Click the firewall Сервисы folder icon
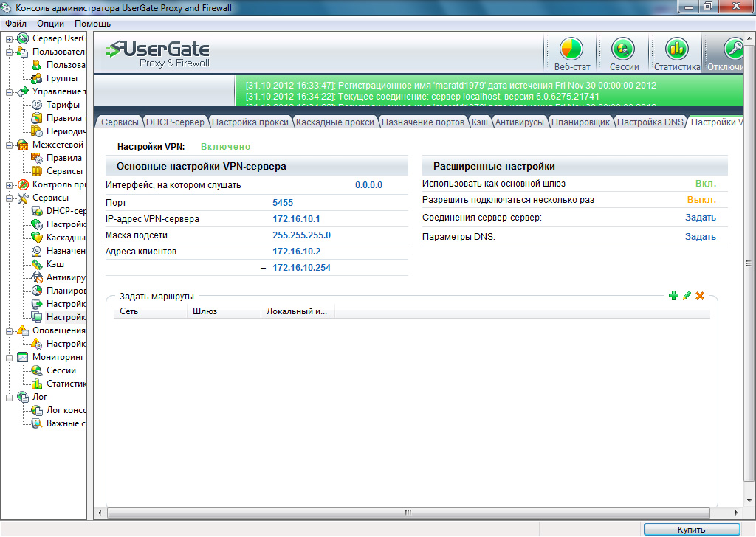 [37, 171]
